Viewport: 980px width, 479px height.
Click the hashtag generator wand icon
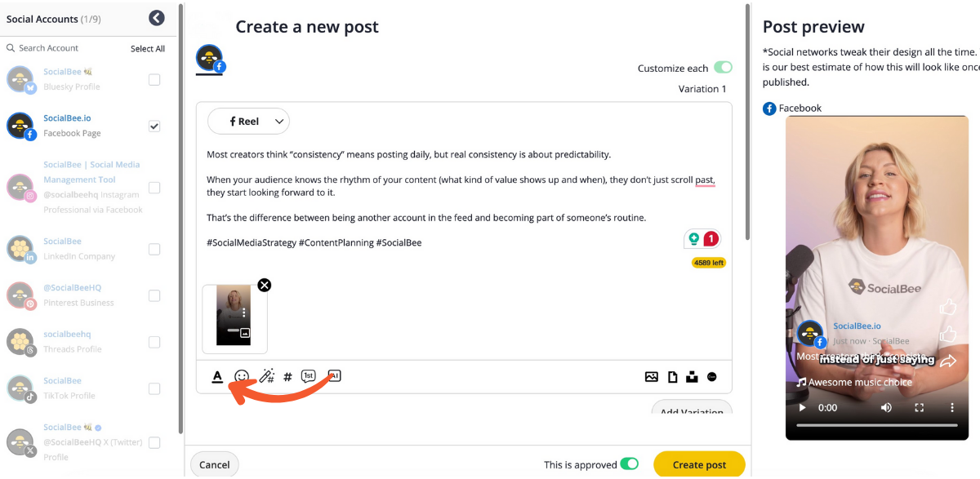tap(266, 376)
